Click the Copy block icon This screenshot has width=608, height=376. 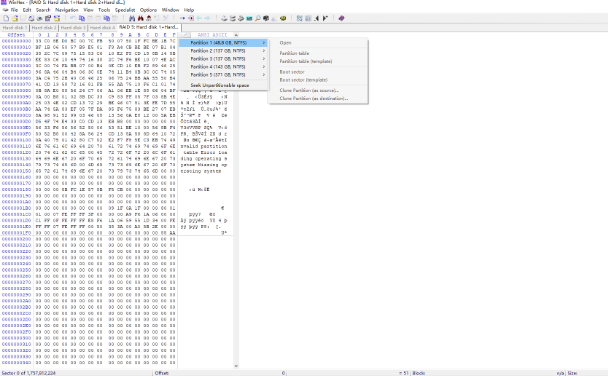81,18
